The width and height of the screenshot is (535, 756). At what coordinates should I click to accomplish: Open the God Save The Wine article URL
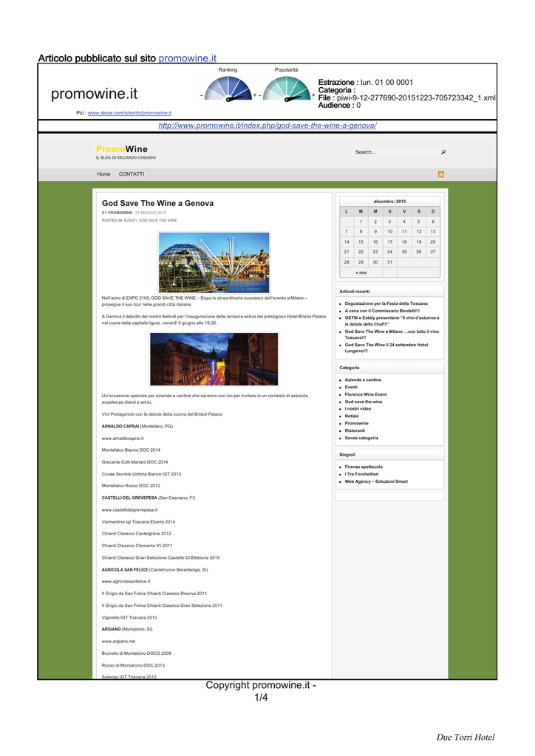click(x=267, y=126)
